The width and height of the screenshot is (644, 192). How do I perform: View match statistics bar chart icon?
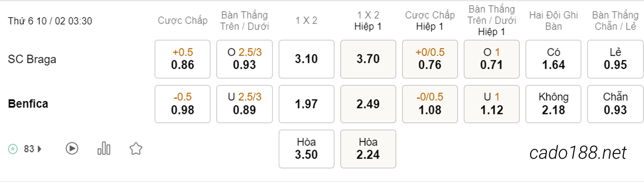[104, 148]
